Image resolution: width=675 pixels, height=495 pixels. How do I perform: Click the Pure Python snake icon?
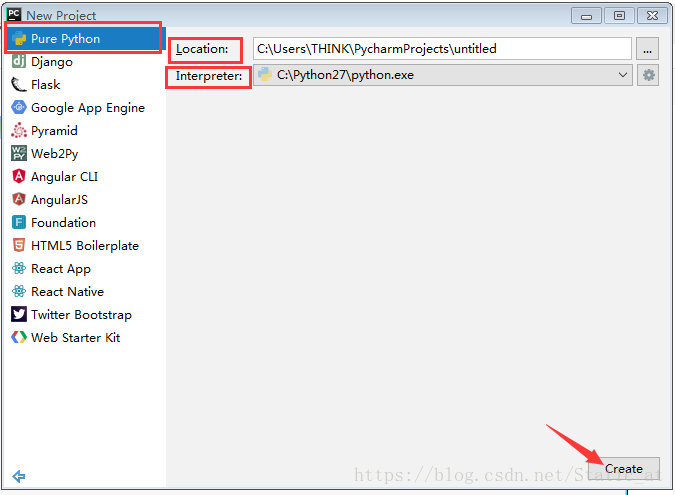tap(19, 39)
